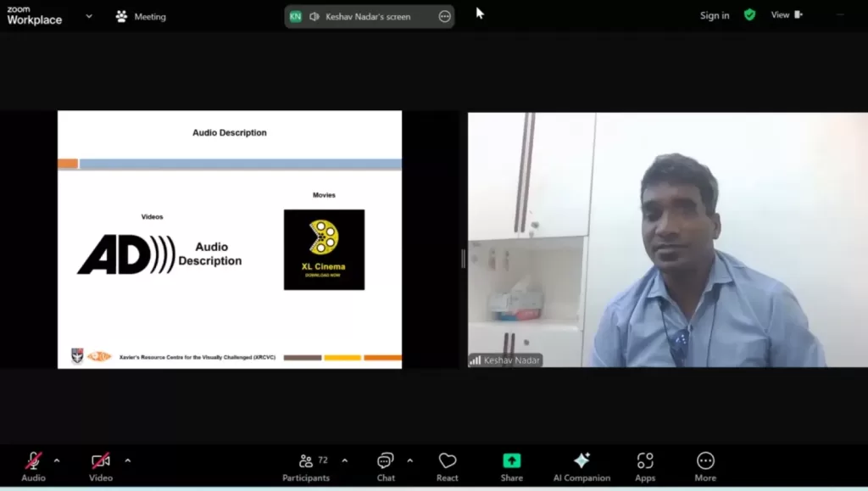Click Keshav Nadar's video tile
This screenshot has width=868, height=491.
click(668, 240)
